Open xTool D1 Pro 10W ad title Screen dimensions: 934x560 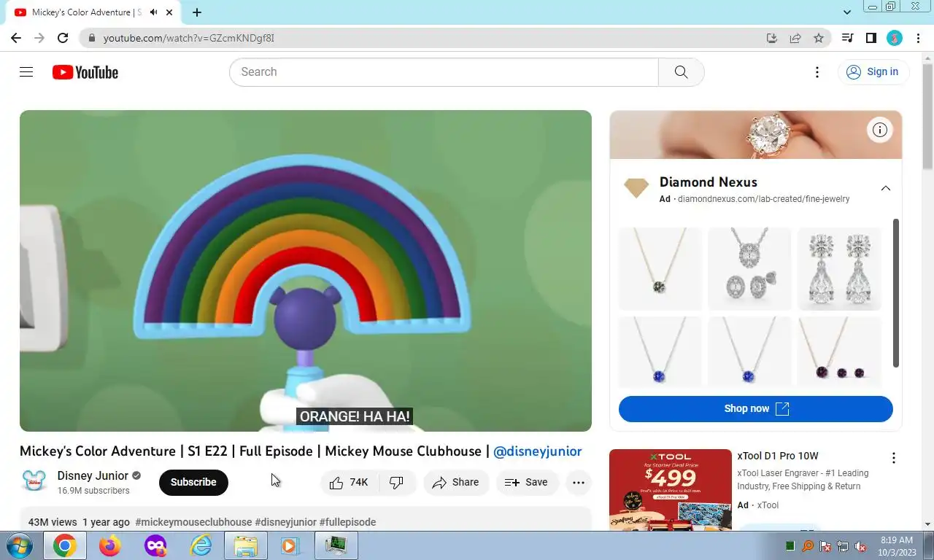coord(778,456)
